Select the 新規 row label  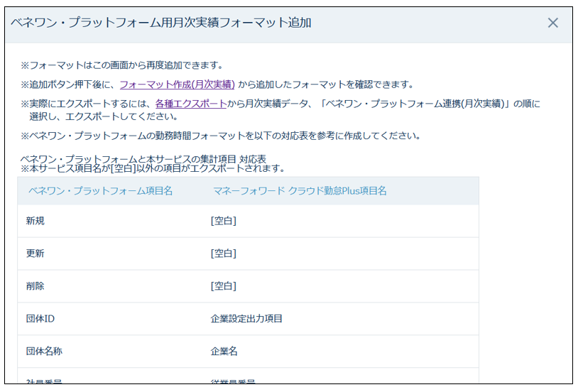(36, 221)
